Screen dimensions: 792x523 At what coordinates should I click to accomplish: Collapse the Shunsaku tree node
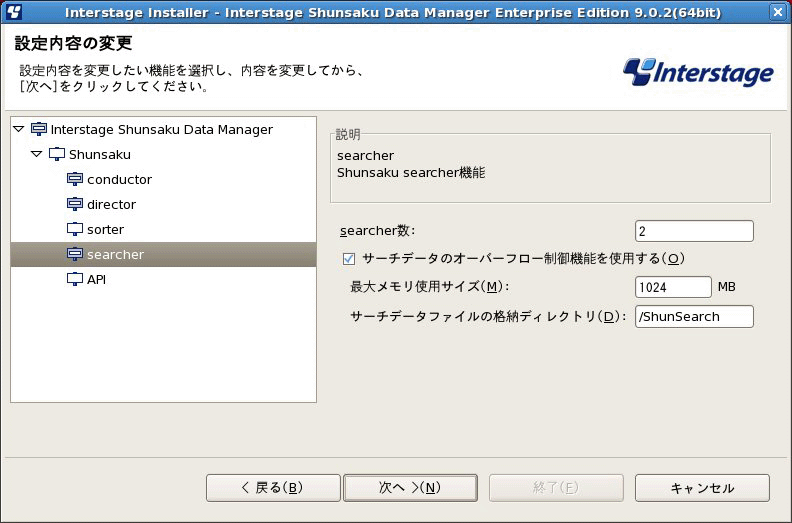[x=37, y=154]
